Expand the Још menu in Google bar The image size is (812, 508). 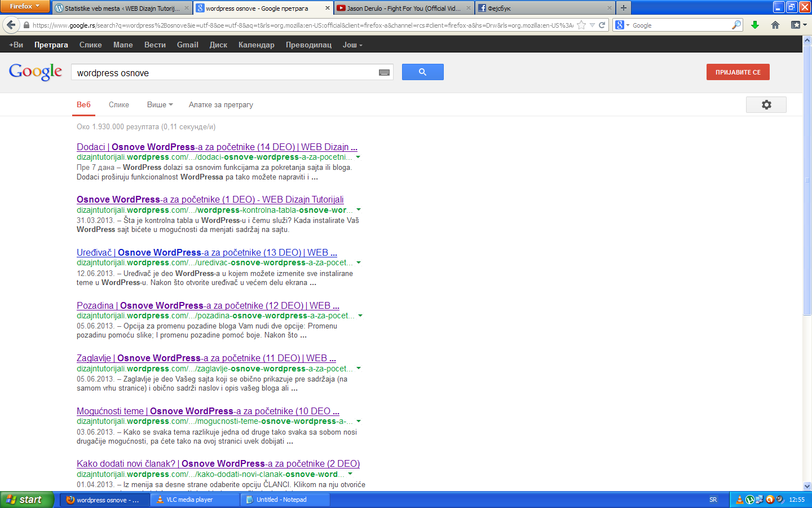point(352,45)
